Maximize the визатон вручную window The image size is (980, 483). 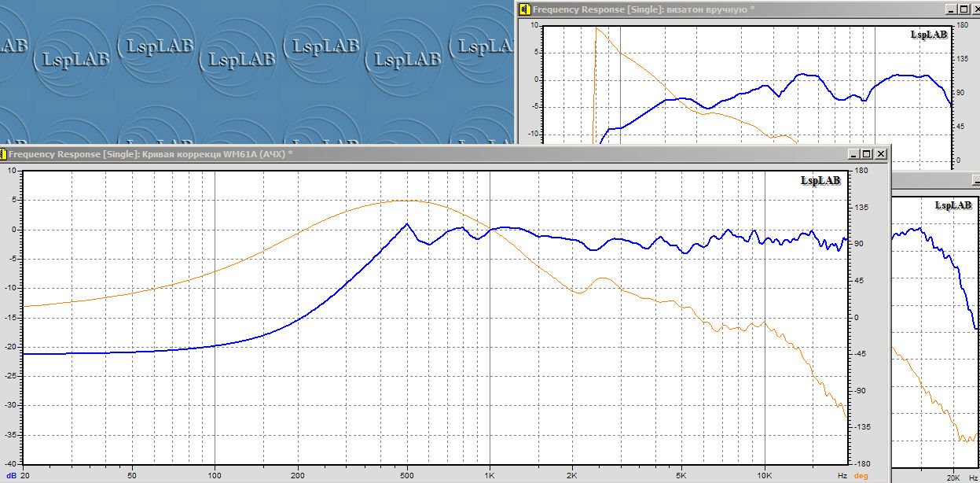click(x=964, y=9)
